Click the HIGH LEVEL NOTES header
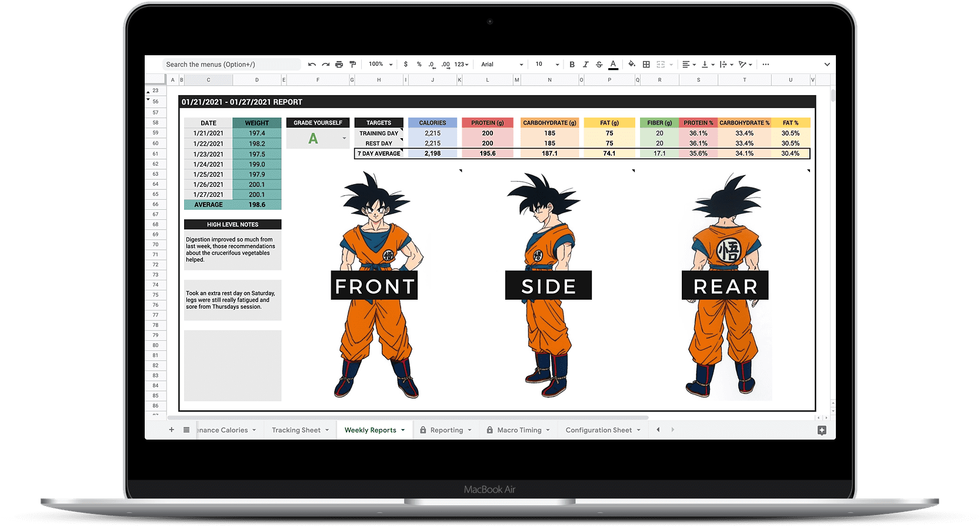The image size is (980, 526). pyautogui.click(x=232, y=225)
